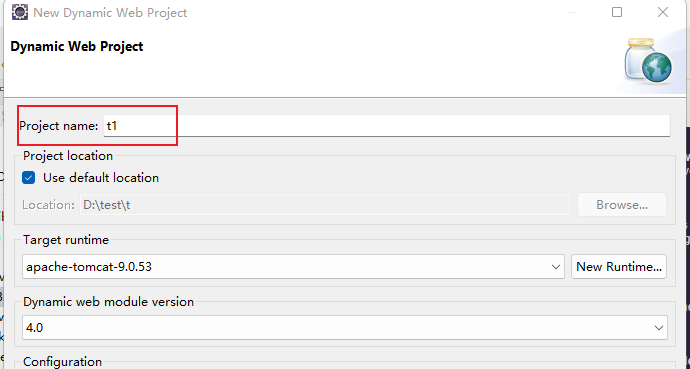
Task: Click the apache-tomcat-9.0.53 runtime text
Action: click(x=89, y=267)
